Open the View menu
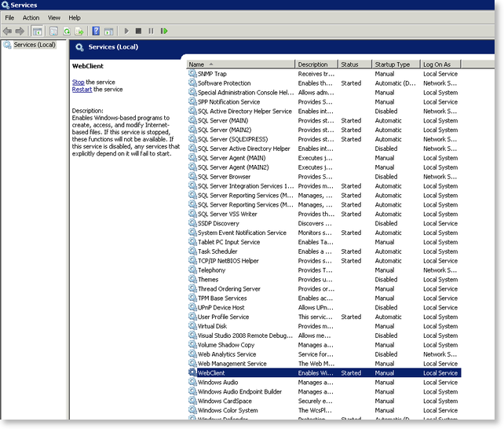The height and width of the screenshot is (429, 504). tap(54, 18)
